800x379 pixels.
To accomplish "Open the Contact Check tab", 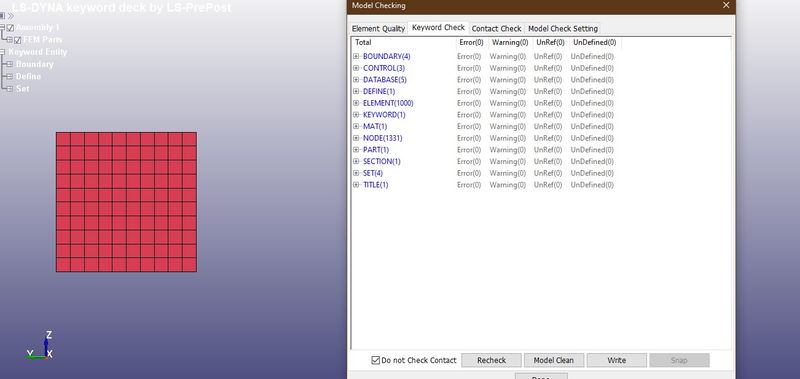I will coord(496,29).
